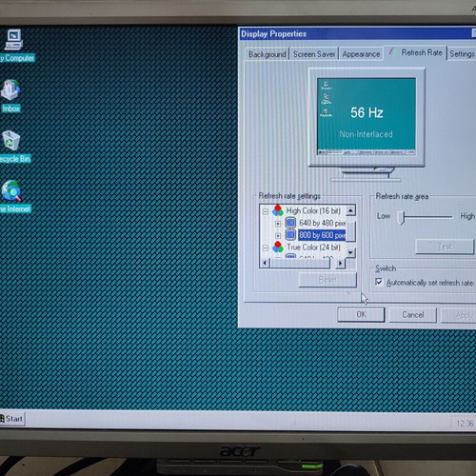Click the list's left horizontal scroll arrow

click(x=265, y=263)
